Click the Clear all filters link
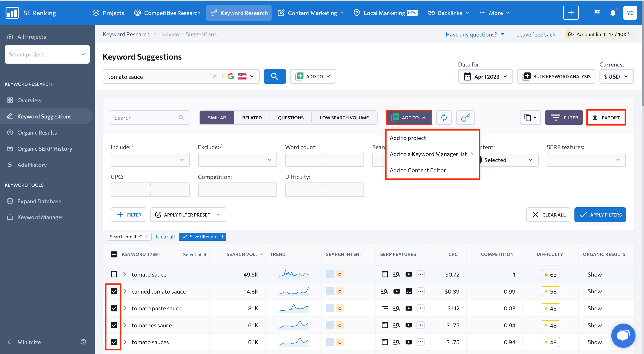 165,237
